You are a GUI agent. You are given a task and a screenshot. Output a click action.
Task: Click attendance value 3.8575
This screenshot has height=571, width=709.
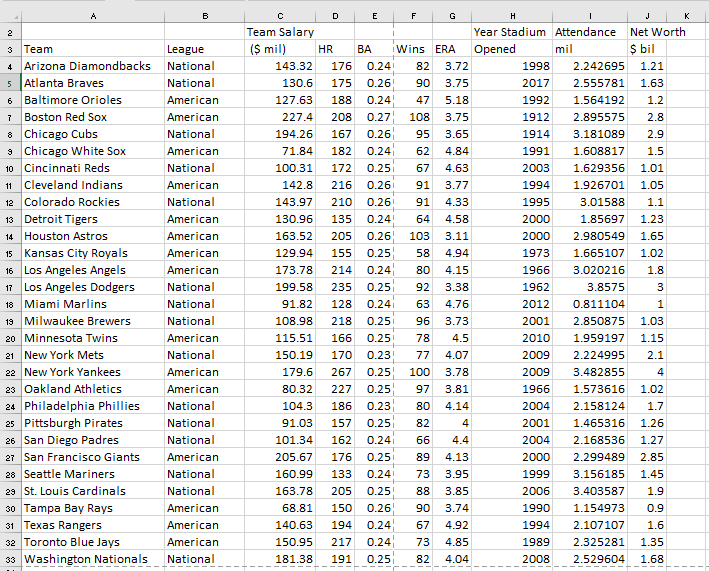tap(590, 288)
